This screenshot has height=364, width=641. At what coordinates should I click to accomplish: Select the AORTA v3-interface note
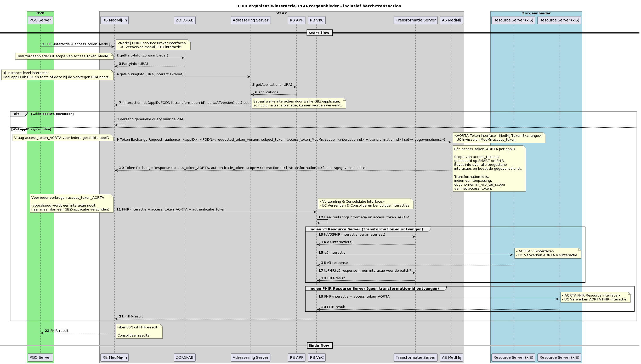[547, 253]
